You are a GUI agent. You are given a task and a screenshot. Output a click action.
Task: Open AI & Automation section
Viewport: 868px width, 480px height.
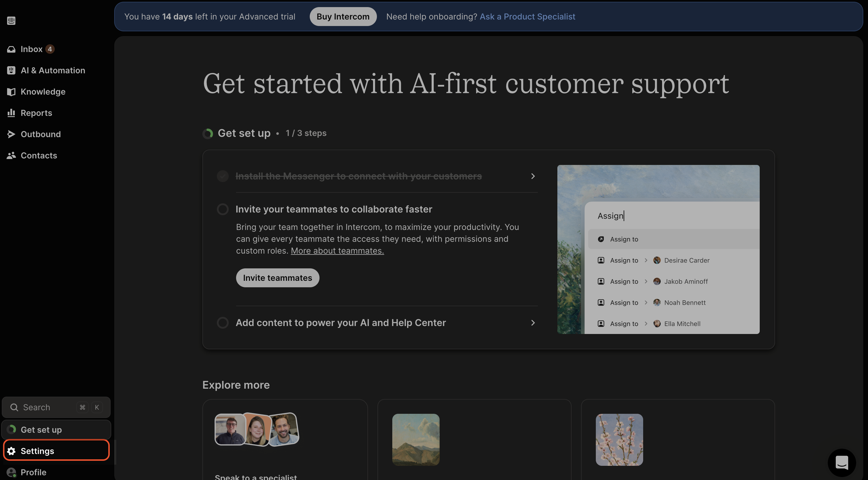pos(53,70)
